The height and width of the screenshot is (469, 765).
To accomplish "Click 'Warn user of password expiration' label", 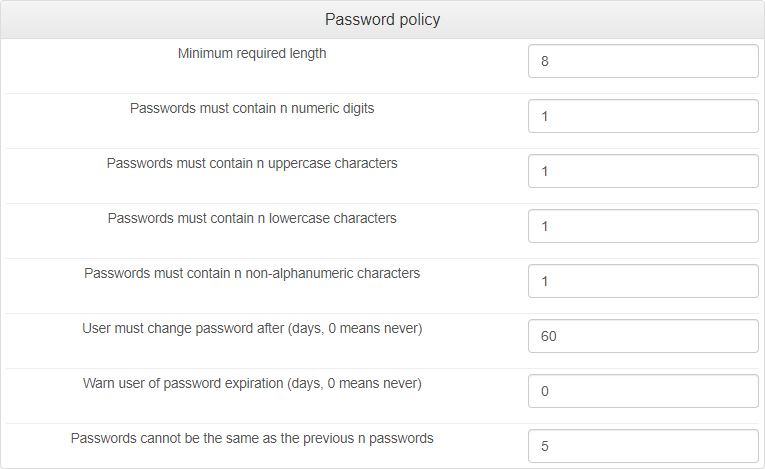I will pyautogui.click(x=252, y=383).
